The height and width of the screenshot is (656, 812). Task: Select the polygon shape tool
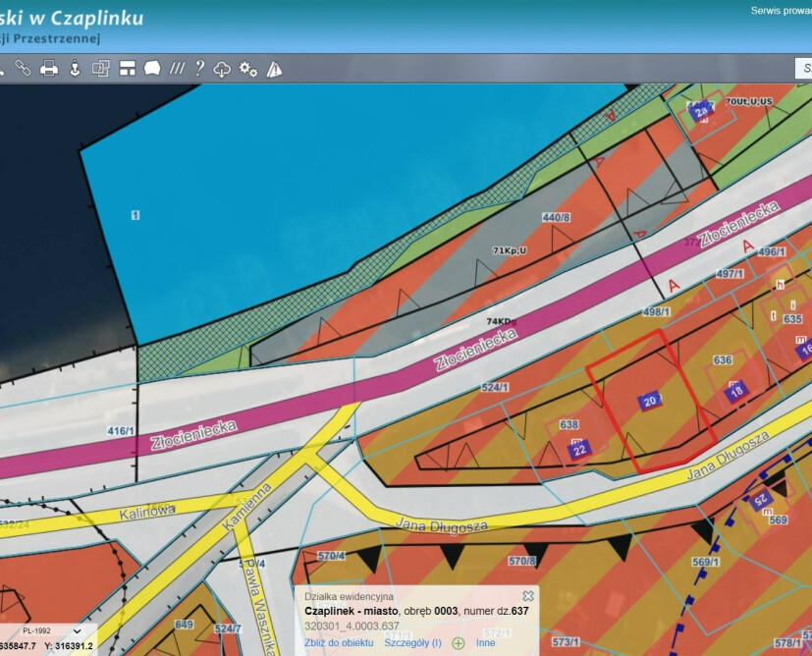(152, 69)
